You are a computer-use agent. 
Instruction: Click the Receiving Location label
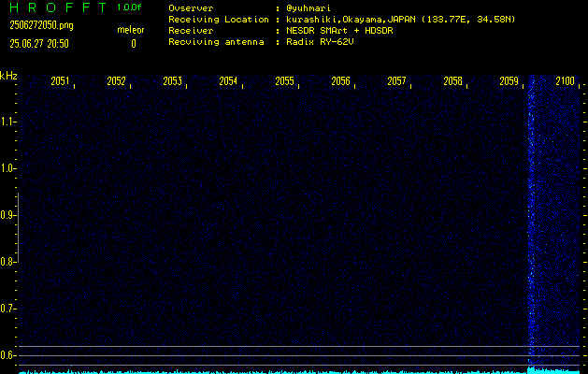pyautogui.click(x=219, y=20)
